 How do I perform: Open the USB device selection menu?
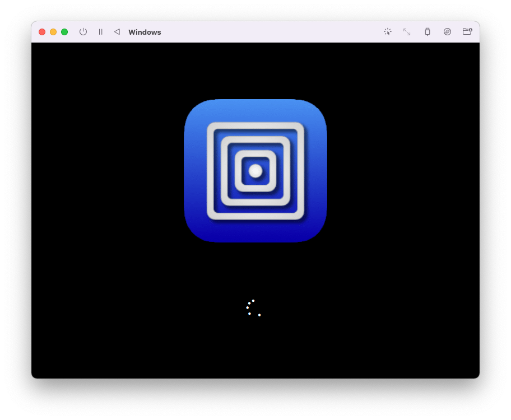427,32
